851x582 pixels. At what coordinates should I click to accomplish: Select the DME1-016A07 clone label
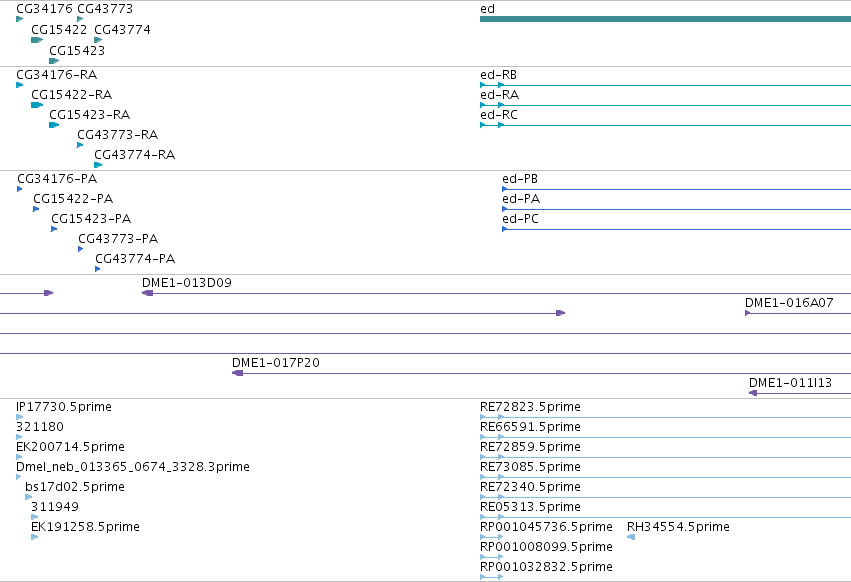coord(789,303)
